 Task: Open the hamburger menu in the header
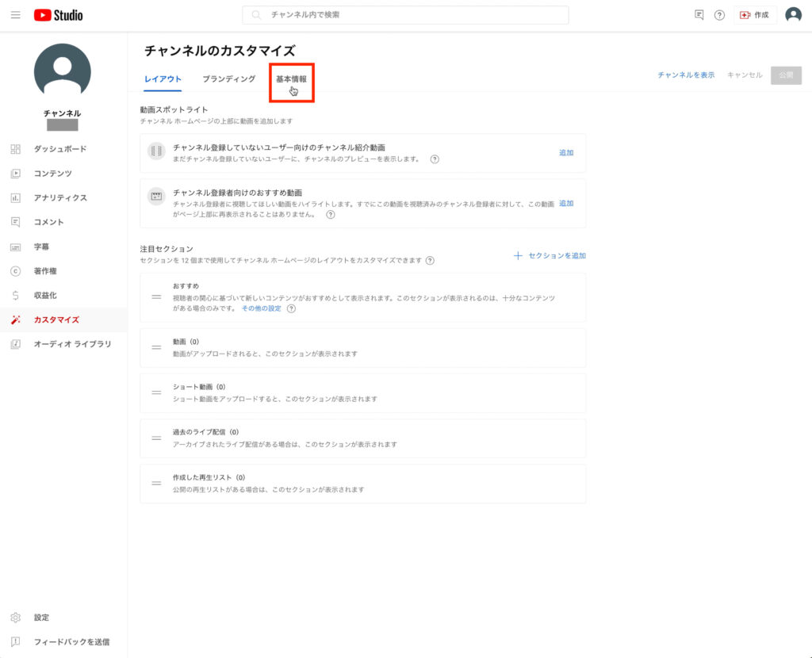[x=15, y=15]
